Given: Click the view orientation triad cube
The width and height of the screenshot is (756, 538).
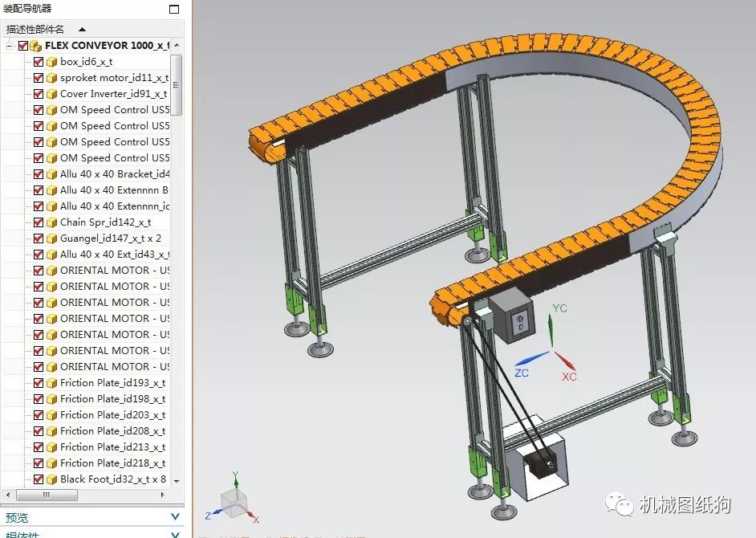Looking at the screenshot, I should 234,503.
